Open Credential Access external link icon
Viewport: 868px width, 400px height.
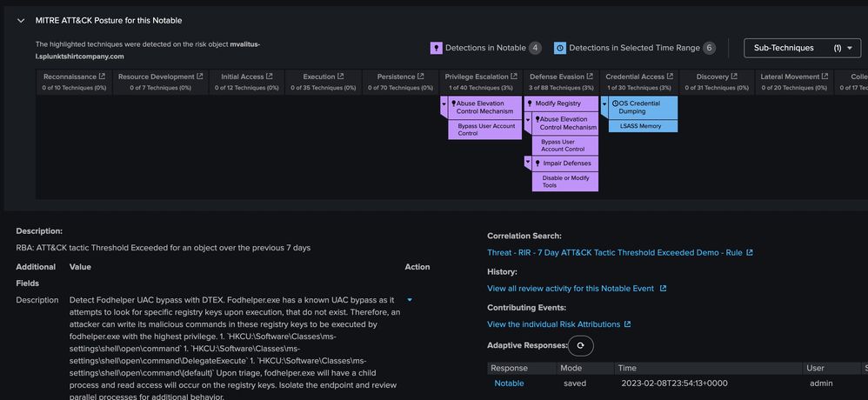[x=670, y=77]
